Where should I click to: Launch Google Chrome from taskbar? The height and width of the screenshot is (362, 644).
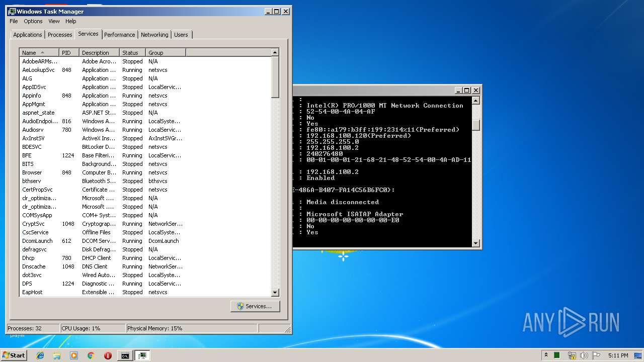[x=91, y=355]
